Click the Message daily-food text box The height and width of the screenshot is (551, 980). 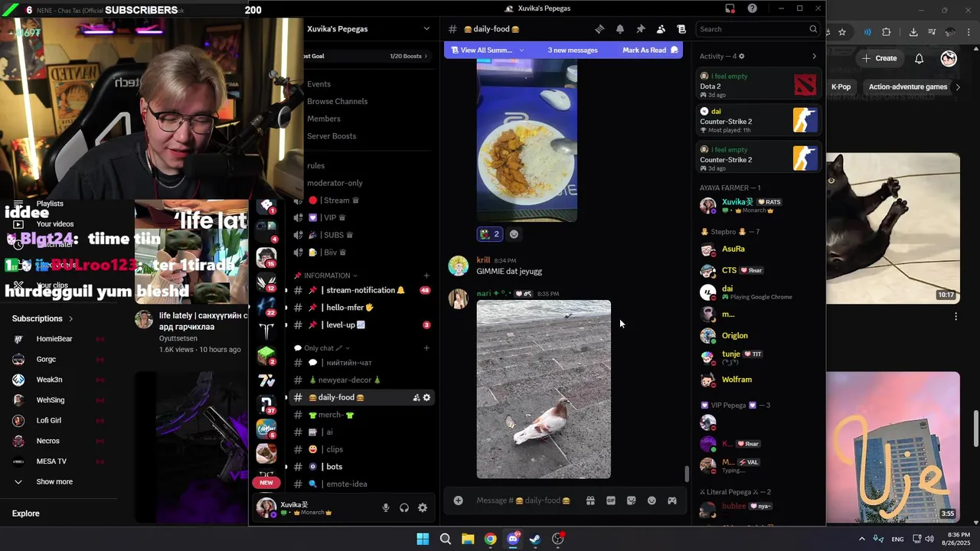pos(524,500)
